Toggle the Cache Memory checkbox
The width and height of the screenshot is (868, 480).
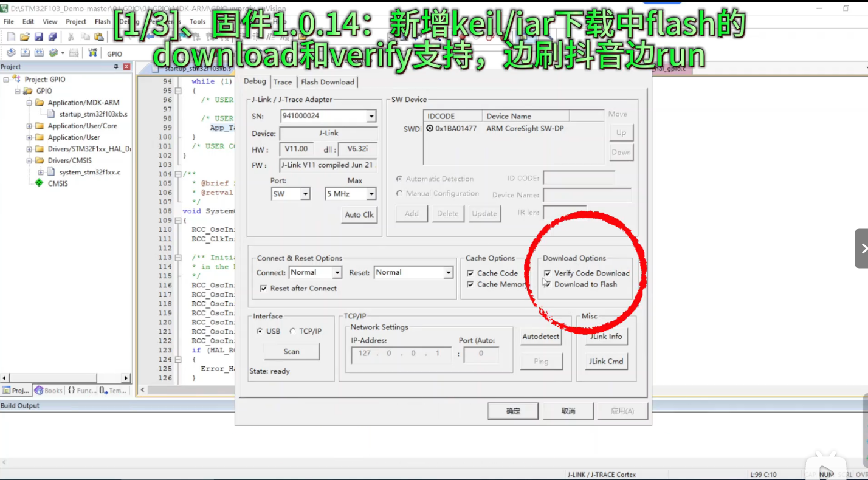coord(470,284)
